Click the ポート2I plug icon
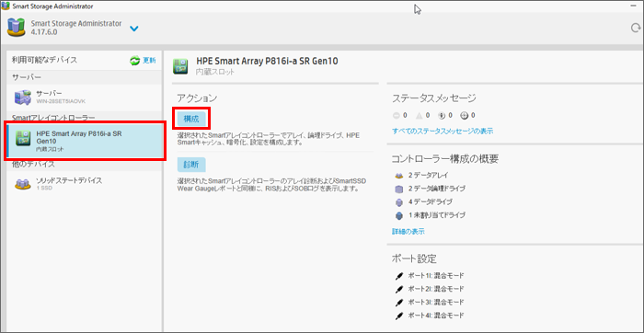Screen dimensions: 644x333 tap(398, 289)
